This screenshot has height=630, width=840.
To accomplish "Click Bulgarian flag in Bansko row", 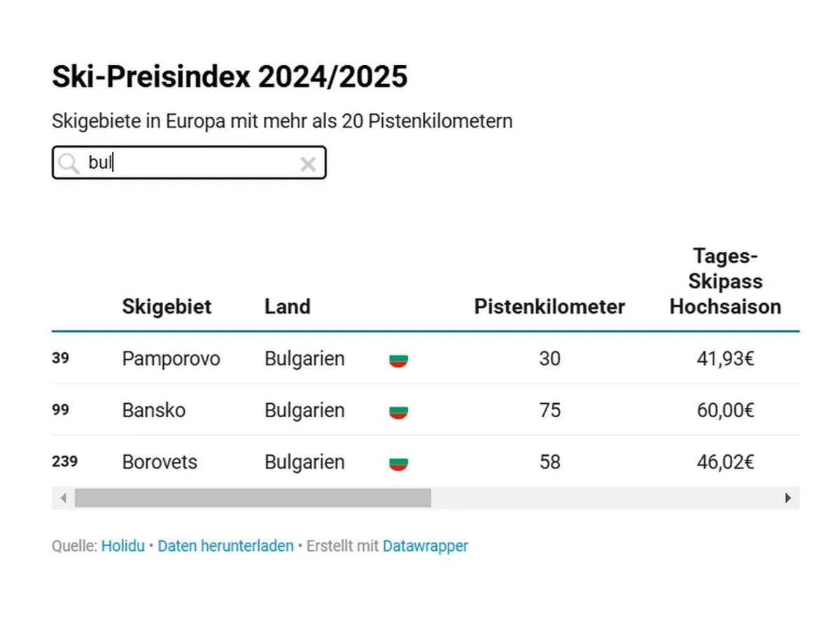I will pos(398,411).
